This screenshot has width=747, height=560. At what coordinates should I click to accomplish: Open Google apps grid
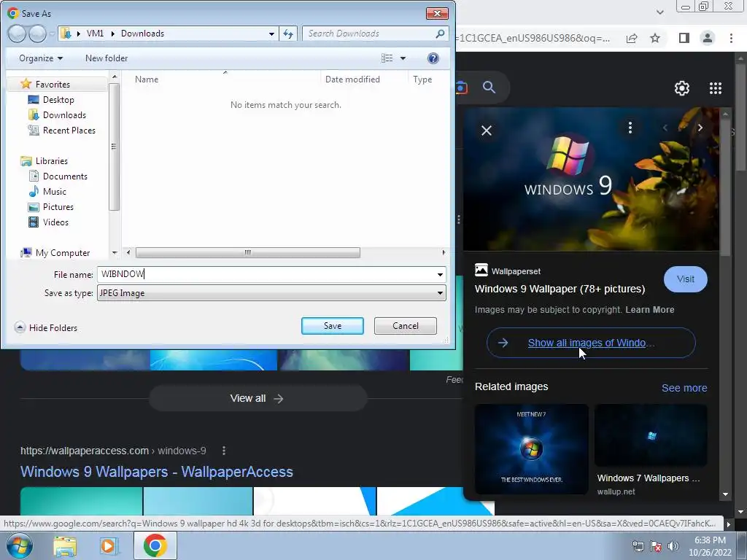pyautogui.click(x=715, y=88)
